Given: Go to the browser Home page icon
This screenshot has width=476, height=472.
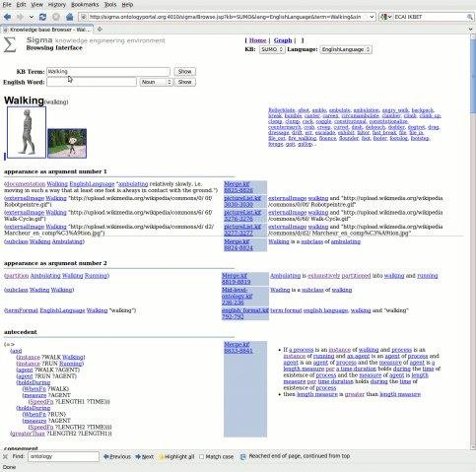Looking at the screenshot, I should [x=69, y=17].
